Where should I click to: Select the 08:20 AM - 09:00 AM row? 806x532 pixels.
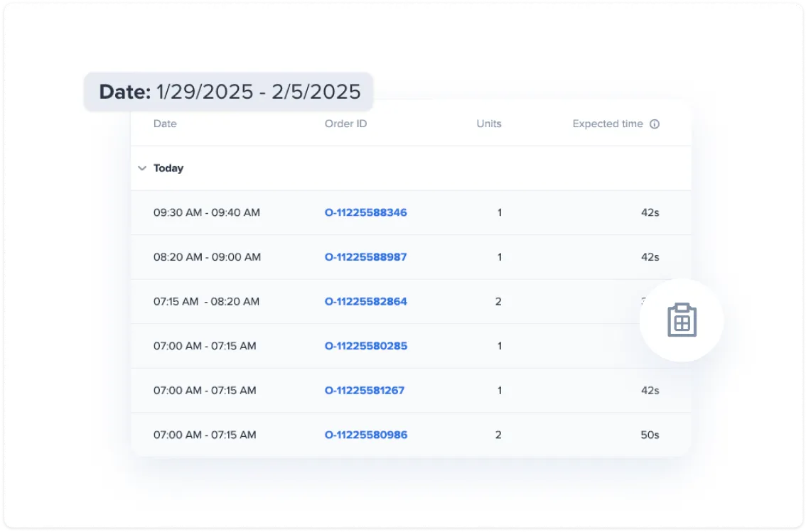coord(207,257)
